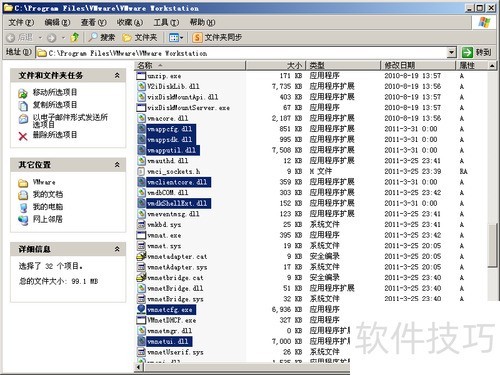Select the unzip.exe file icon
This screenshot has height=375, width=500.
[141, 76]
